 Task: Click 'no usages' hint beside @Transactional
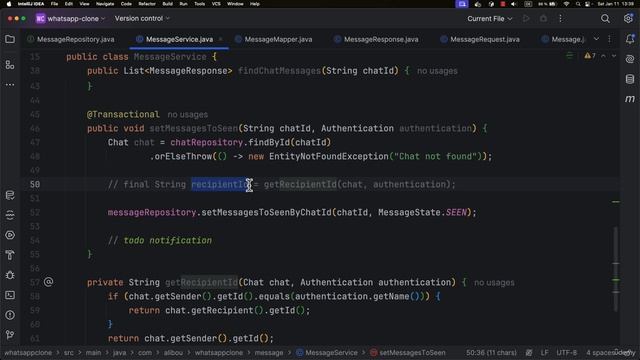(187, 115)
